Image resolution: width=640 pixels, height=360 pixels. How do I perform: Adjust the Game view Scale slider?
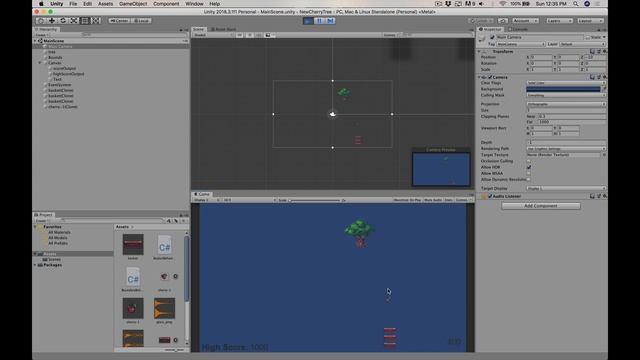coord(316,200)
